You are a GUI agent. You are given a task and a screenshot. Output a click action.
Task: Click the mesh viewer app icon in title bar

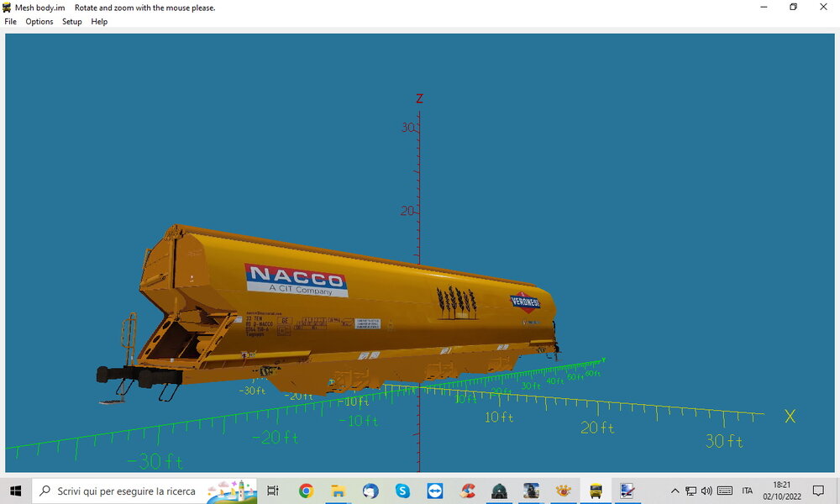[7, 8]
